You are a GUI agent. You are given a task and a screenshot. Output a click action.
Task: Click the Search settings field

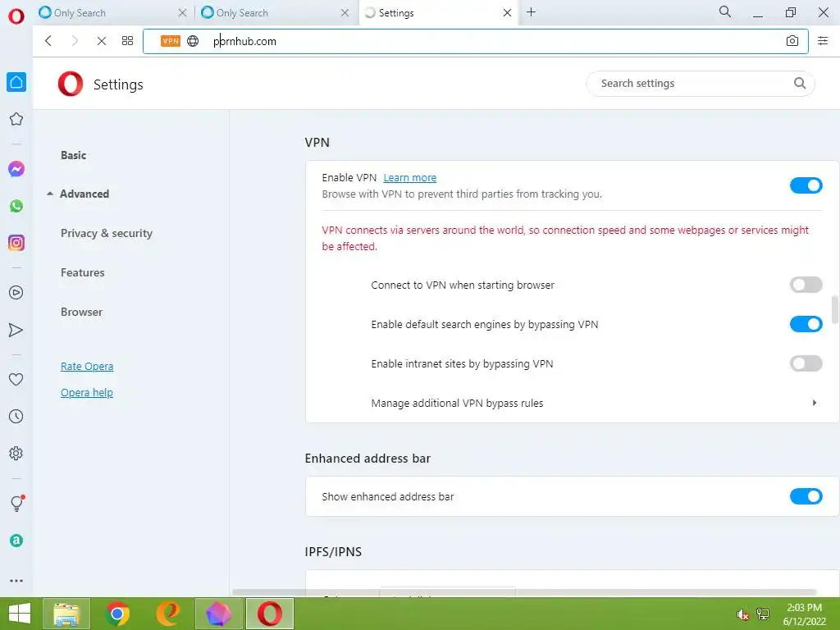pyautogui.click(x=700, y=83)
